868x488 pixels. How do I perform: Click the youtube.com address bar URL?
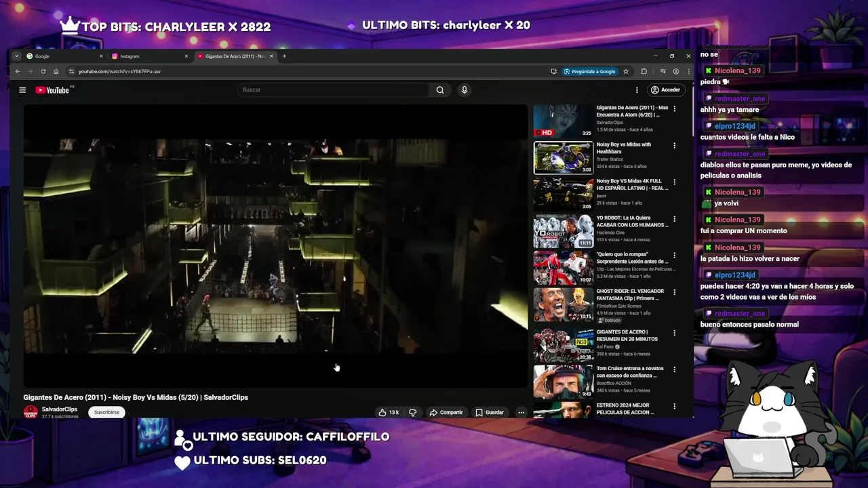point(119,71)
